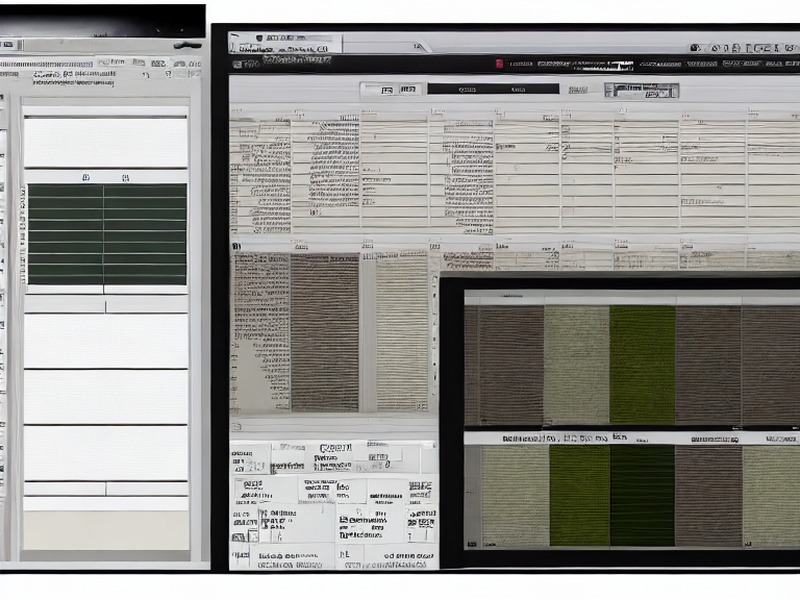This screenshot has height=600, width=800.
Task: Pick the darkest green swatch in the lower swatch row
Action: [x=642, y=495]
